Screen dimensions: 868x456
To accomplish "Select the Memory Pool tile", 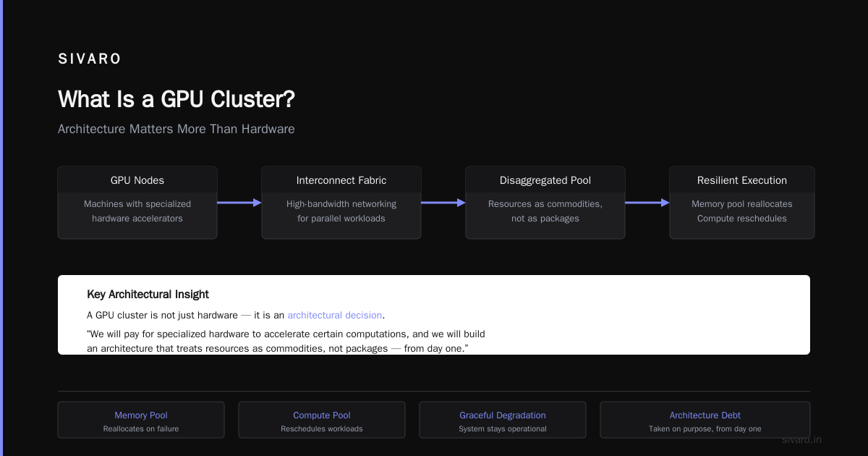I will [x=141, y=420].
